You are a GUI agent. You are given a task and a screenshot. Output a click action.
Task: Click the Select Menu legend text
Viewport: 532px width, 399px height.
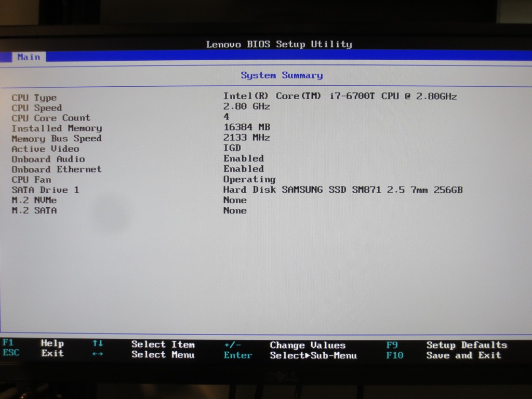point(163,354)
